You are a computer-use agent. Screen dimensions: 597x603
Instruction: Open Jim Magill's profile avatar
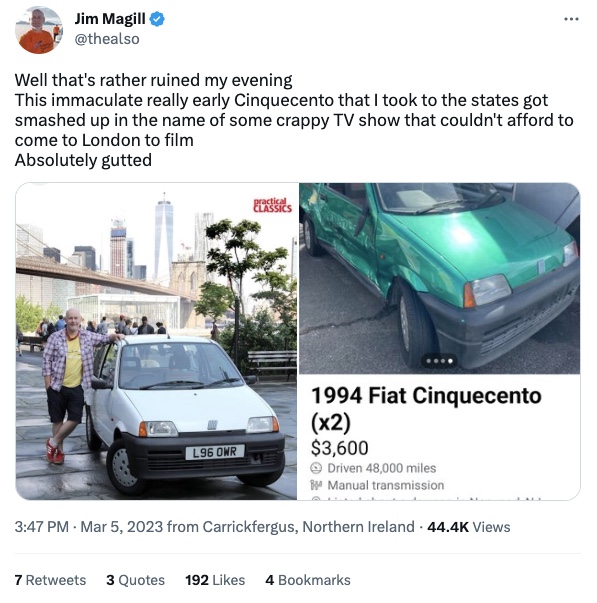38,30
